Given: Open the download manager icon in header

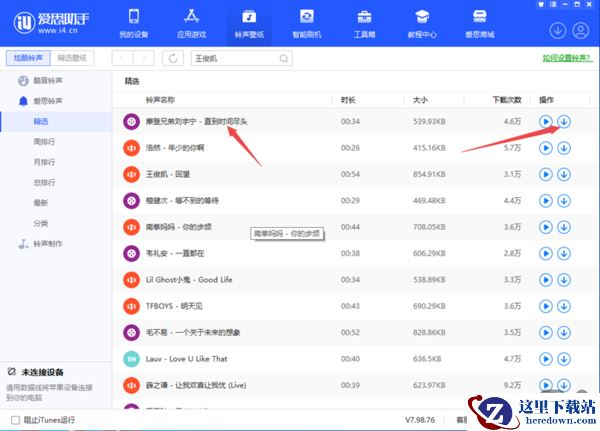Looking at the screenshot, I should tap(558, 31).
